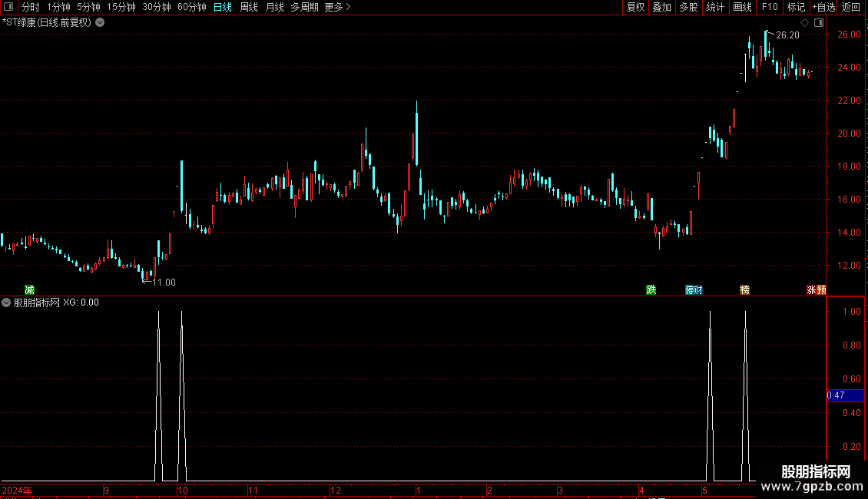The width and height of the screenshot is (868, 499).
Task: Click the 18.00 price axis label
Action: 849,167
